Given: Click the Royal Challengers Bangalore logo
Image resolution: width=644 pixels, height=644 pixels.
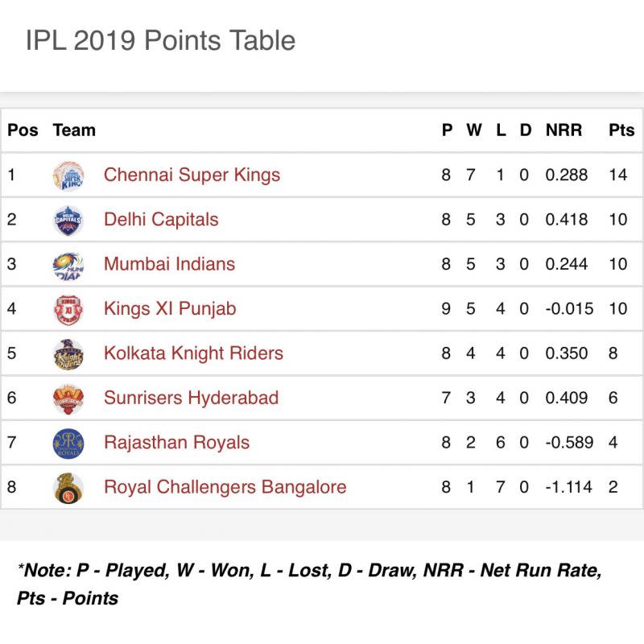Looking at the screenshot, I should pos(68,487).
